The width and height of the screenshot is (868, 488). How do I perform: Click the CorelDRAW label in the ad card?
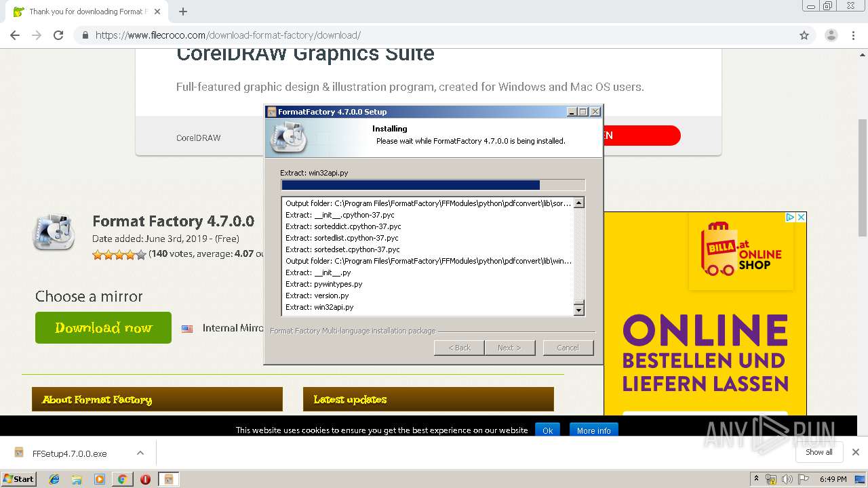point(199,138)
